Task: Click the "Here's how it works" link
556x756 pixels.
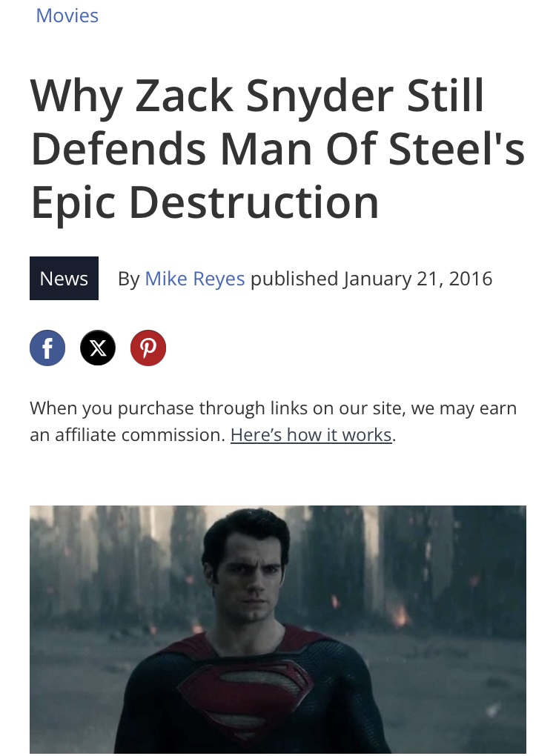Action: click(311, 435)
